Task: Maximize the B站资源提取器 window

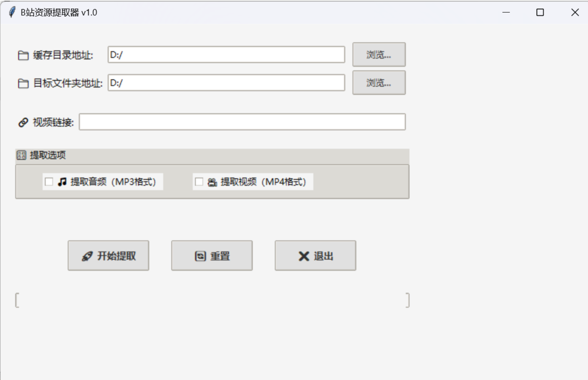Action: coord(540,12)
